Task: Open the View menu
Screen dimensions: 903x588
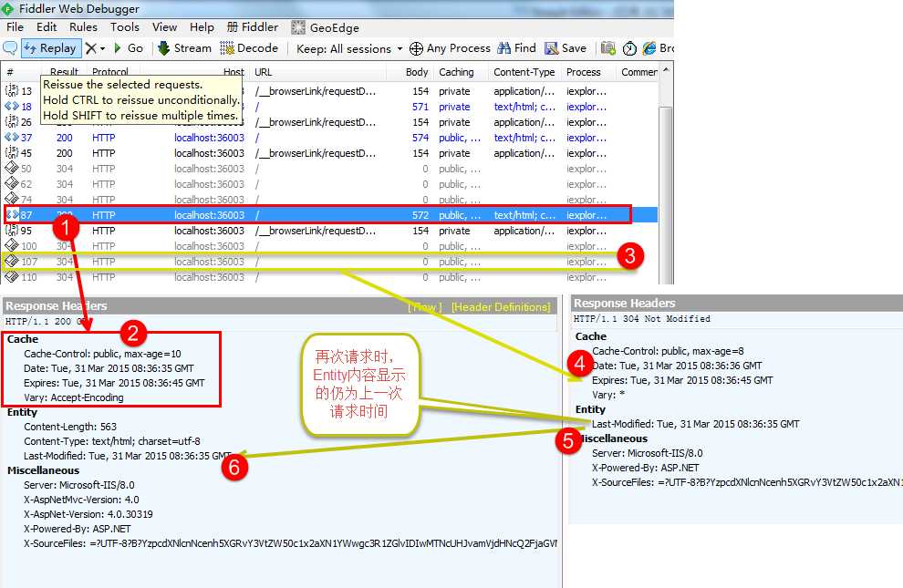Action: coord(165,27)
